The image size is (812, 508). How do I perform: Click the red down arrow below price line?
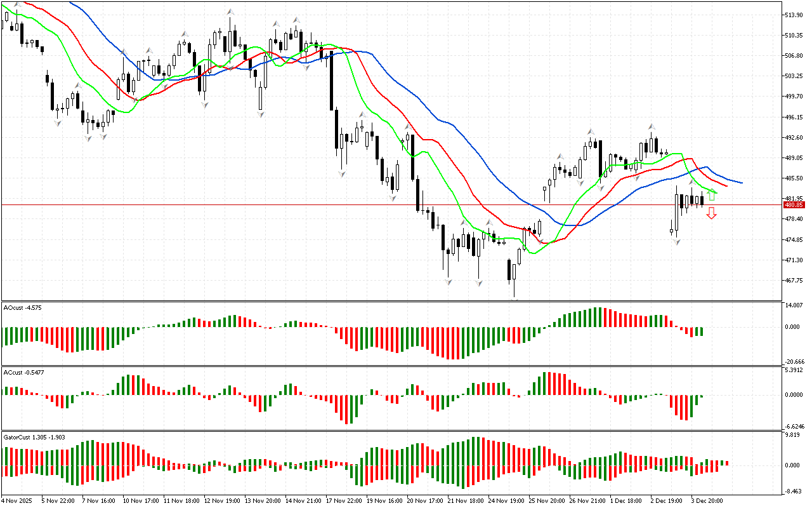712,213
